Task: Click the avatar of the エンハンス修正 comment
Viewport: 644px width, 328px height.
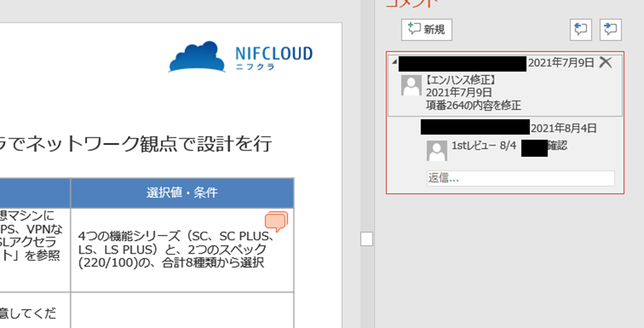Action: pyautogui.click(x=411, y=85)
